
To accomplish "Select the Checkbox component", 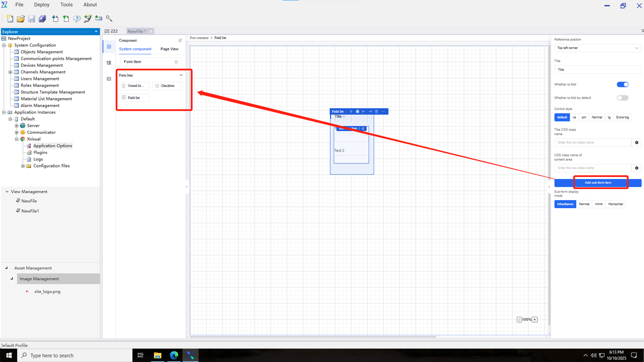I will click(167, 86).
